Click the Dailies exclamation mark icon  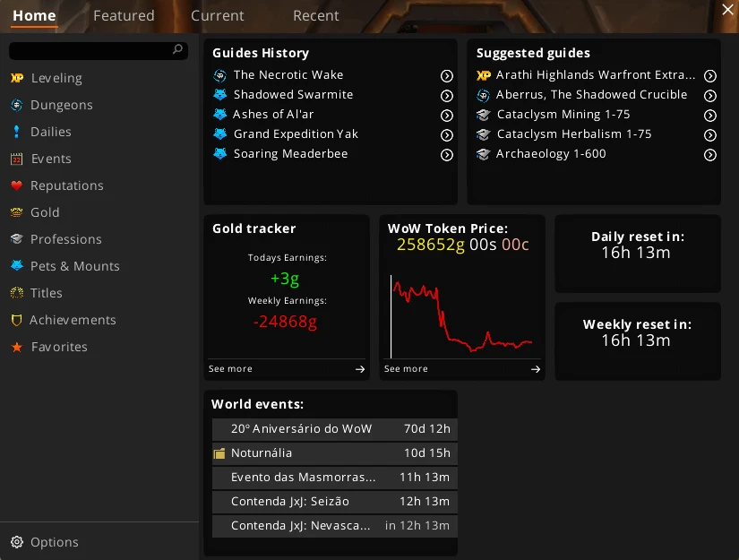pos(16,132)
